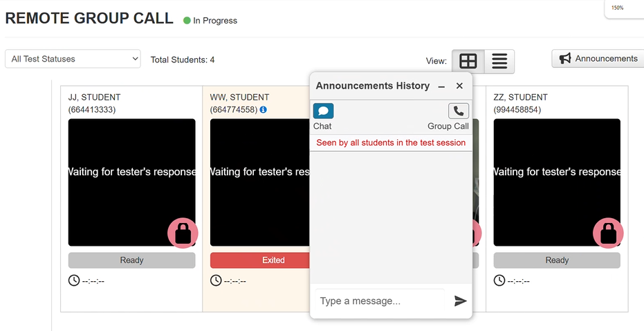Click the clock timer icon under ZZ

pyautogui.click(x=499, y=280)
